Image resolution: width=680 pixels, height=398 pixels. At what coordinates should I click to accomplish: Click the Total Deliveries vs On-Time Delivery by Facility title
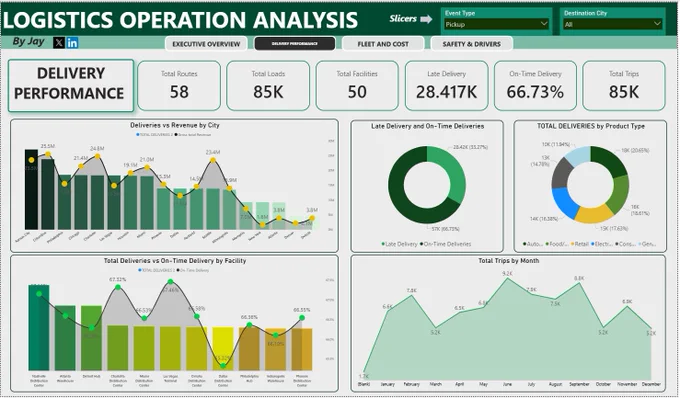coord(175,261)
